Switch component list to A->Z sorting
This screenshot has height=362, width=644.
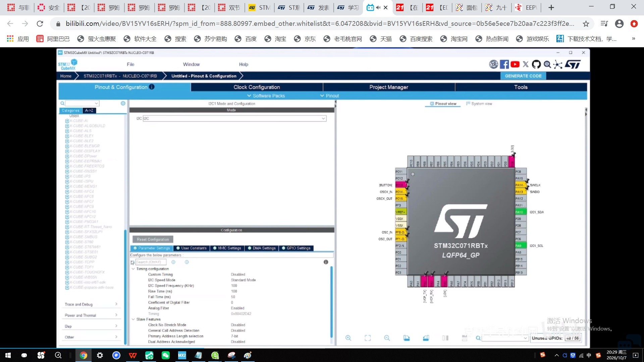point(89,110)
